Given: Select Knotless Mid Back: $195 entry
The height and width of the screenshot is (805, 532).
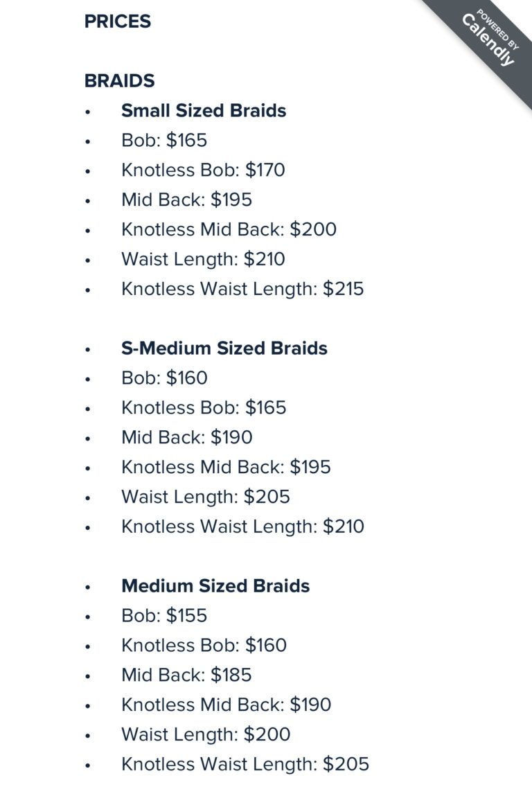Looking at the screenshot, I should (x=226, y=468).
